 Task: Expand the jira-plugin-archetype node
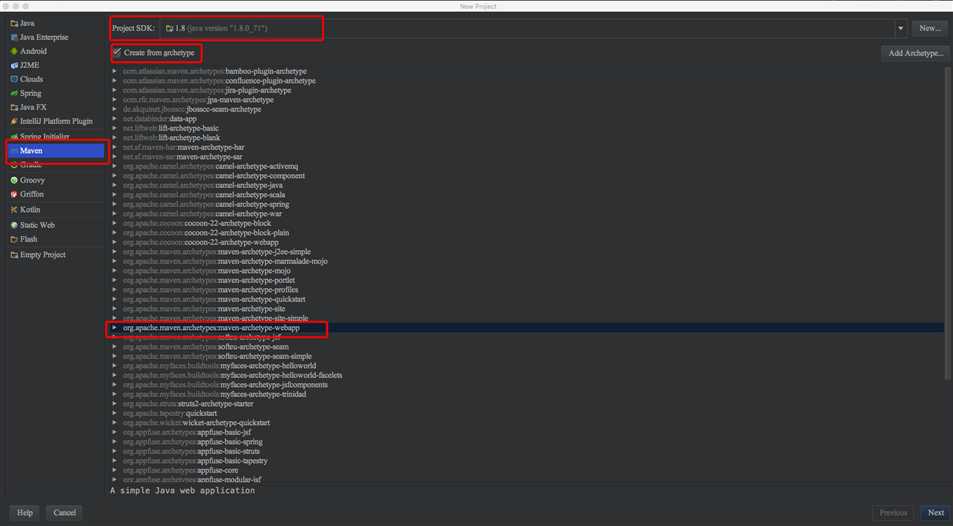[x=114, y=90]
